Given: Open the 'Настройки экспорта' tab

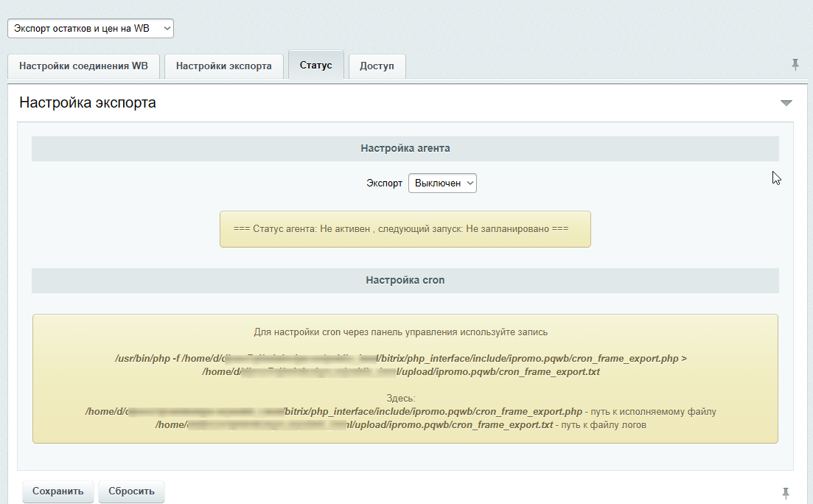Looking at the screenshot, I should point(223,66).
